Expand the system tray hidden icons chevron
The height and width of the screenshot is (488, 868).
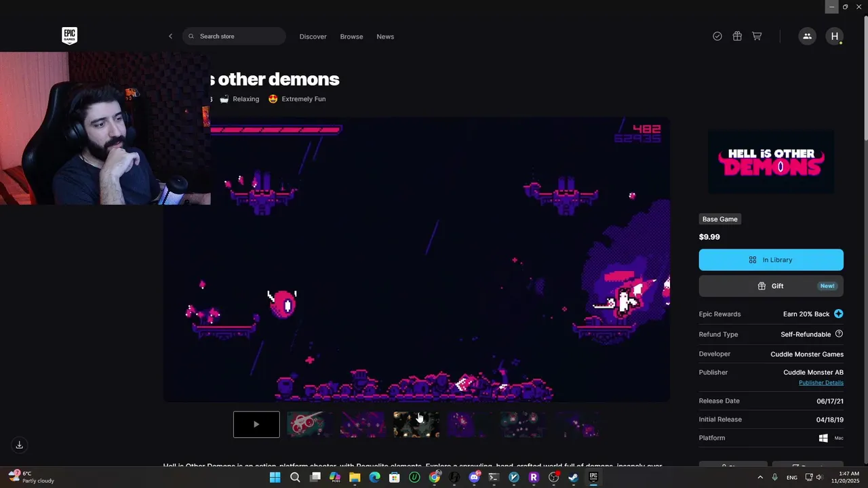(x=759, y=477)
